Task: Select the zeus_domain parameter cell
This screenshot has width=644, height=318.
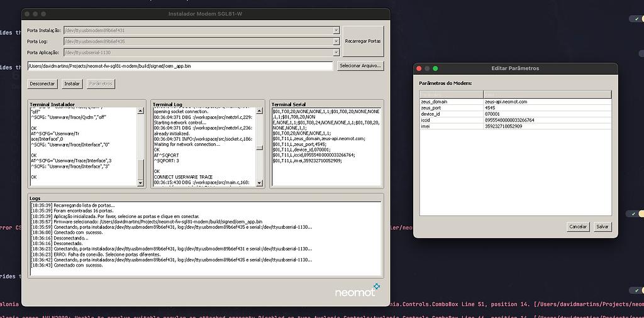Action: 452,101
